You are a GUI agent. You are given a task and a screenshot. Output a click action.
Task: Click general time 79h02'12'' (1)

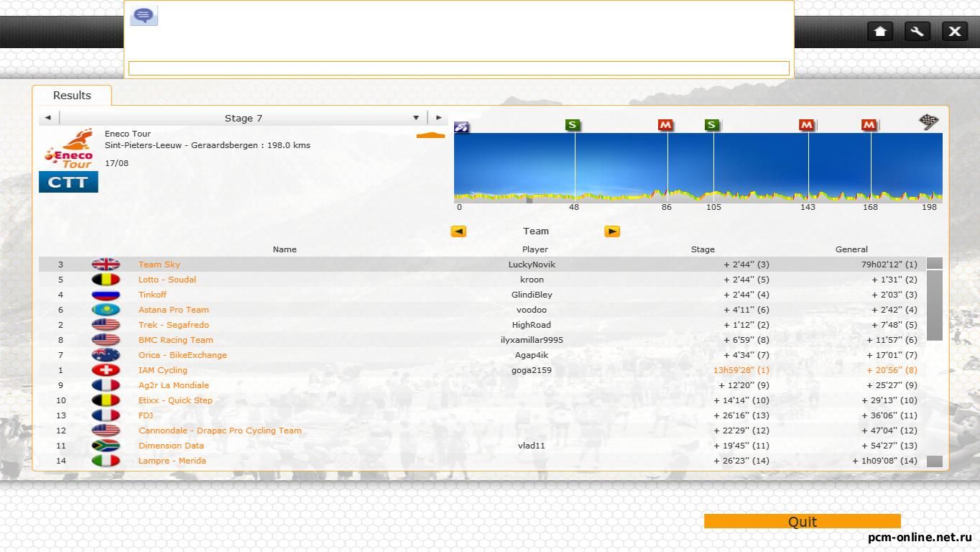[x=889, y=264]
